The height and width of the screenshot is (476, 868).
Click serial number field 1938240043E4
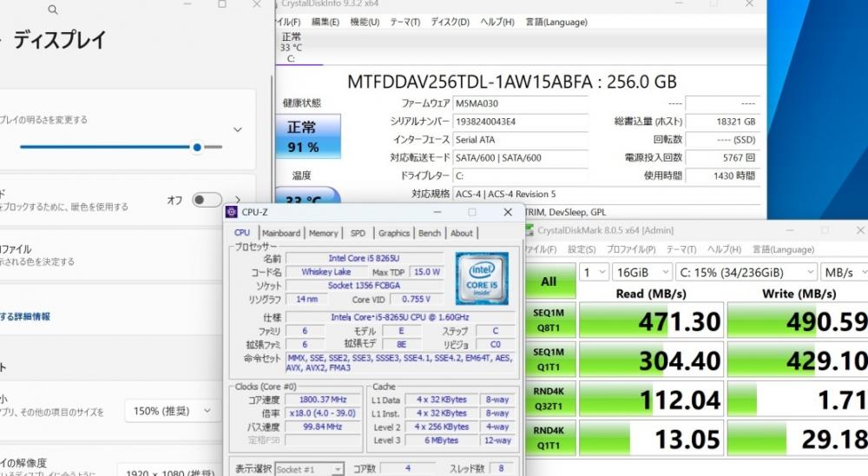520,122
